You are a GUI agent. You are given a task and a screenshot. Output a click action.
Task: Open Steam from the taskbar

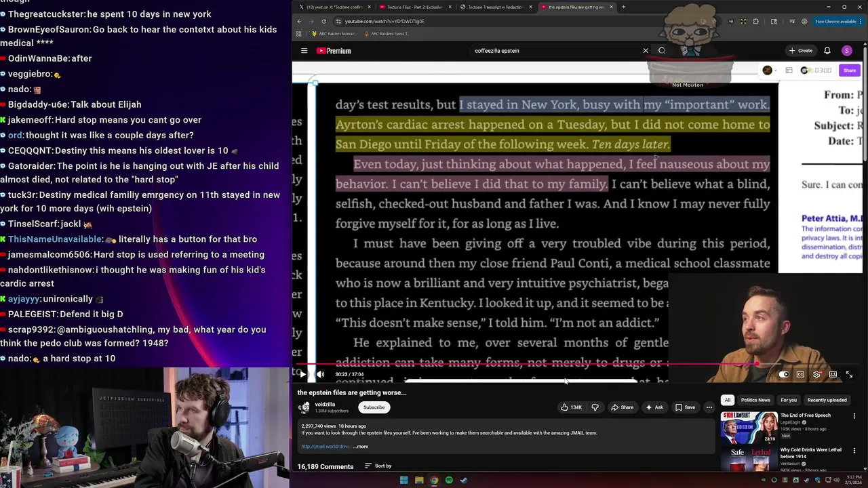(464, 480)
